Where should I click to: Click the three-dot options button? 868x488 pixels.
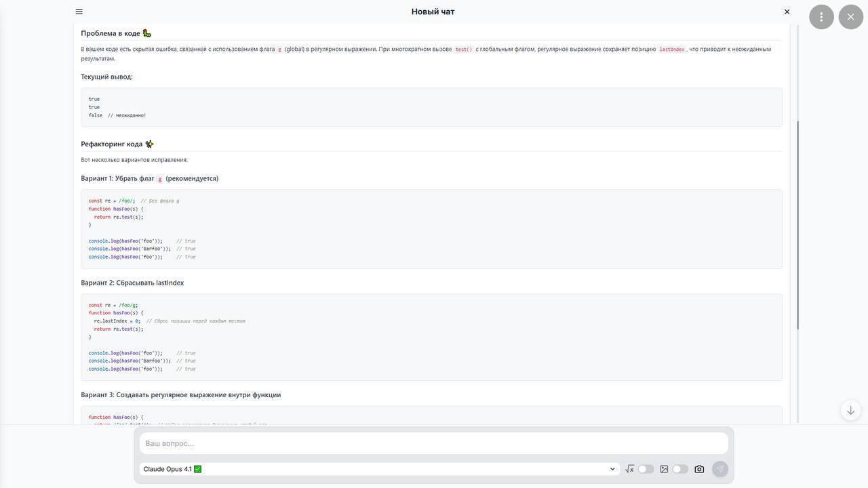point(821,17)
